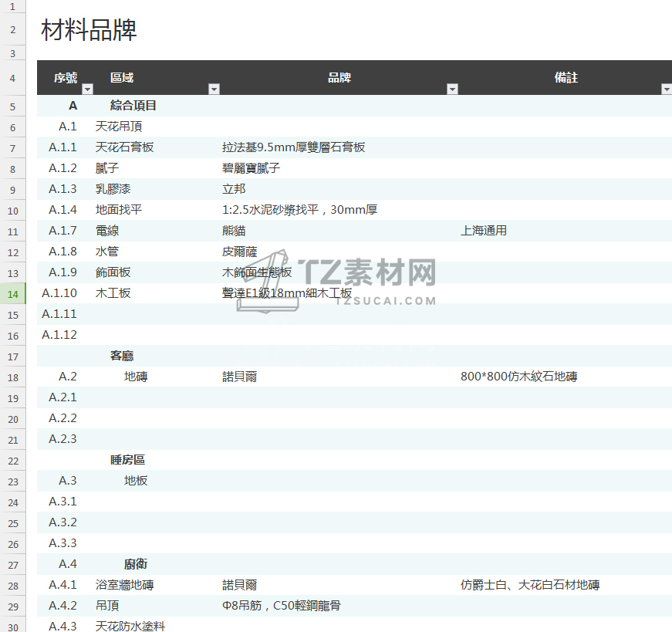Click the Φ8吊筋，C50輕鋼龍骨 cell
The image size is (672, 632).
(x=282, y=606)
